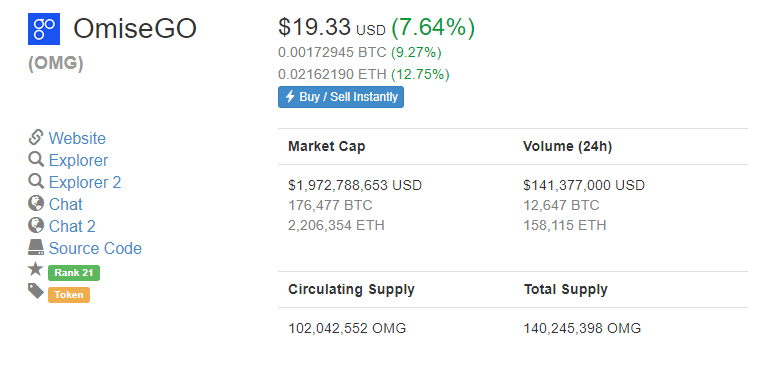Open the Explorer 2 link
This screenshot has height=365, width=780.
click(85, 182)
